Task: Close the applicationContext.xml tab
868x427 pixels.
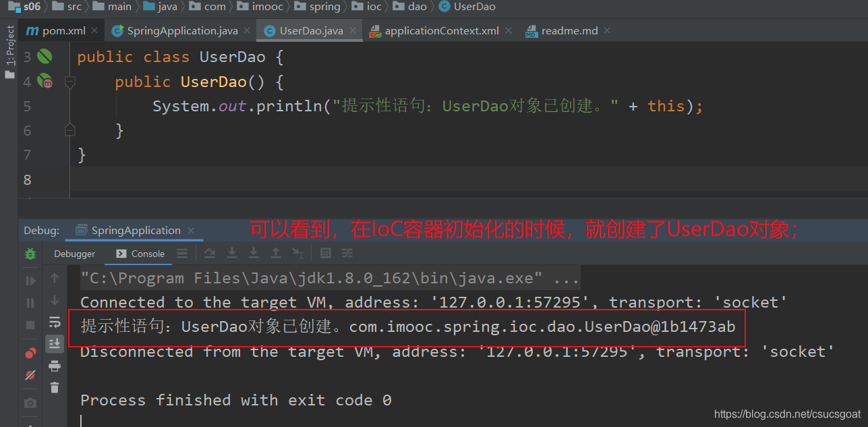Action: tap(509, 30)
